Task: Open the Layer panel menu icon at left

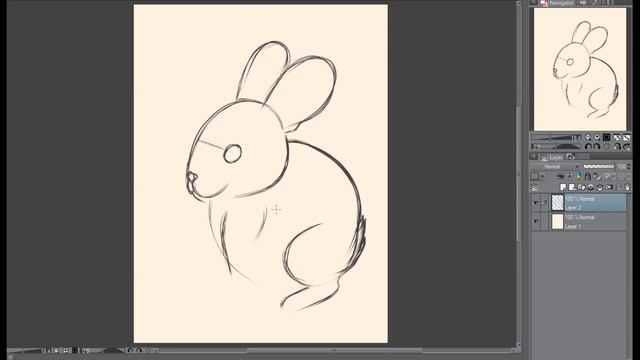Action: click(534, 188)
